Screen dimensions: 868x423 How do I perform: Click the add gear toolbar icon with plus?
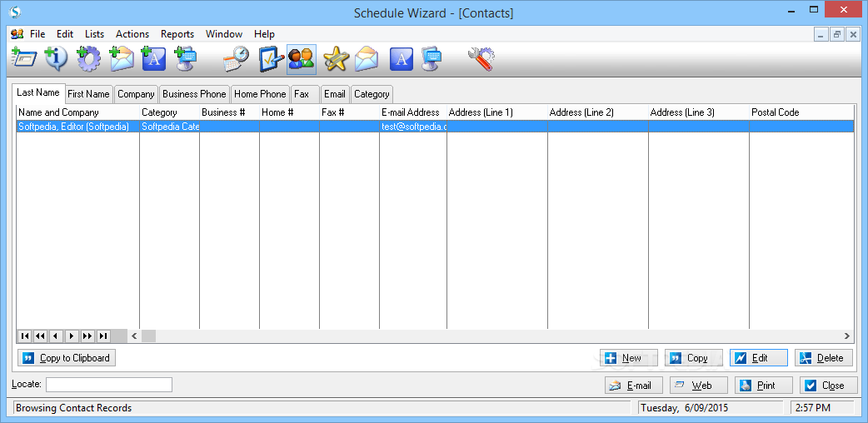88,59
